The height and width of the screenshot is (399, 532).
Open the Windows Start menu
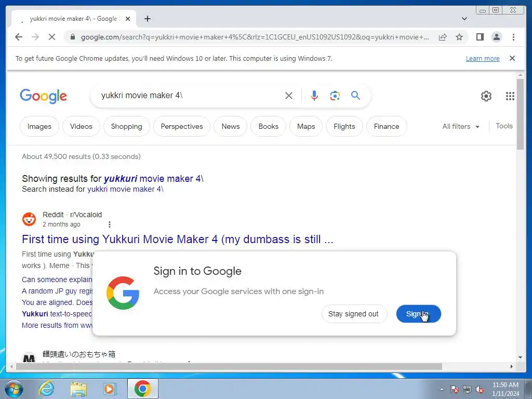(x=14, y=389)
